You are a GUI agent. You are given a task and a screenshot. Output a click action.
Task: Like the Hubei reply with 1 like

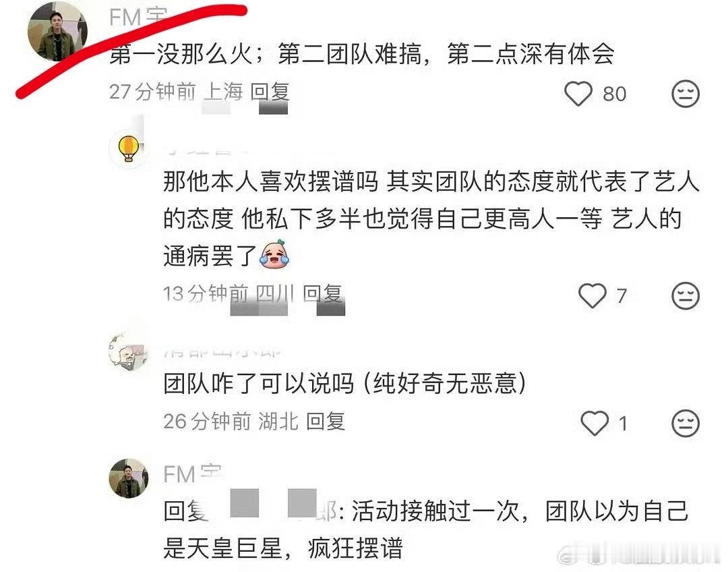[x=595, y=423]
